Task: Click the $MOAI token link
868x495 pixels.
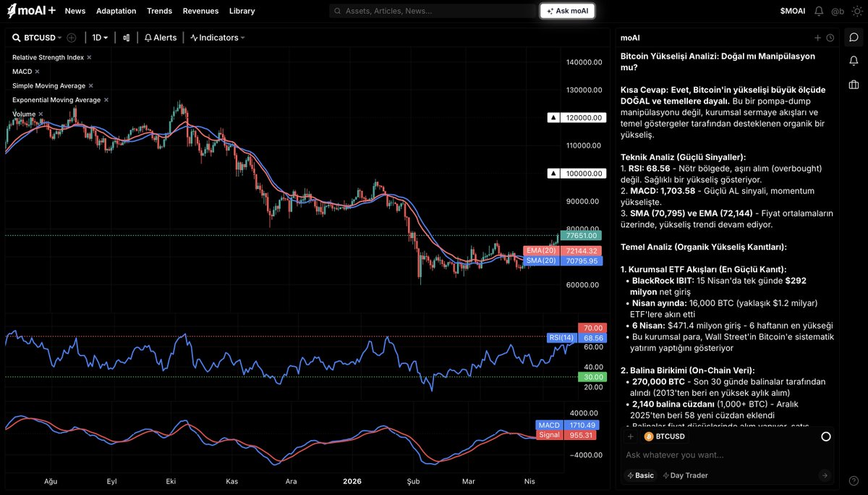Action: 793,11
